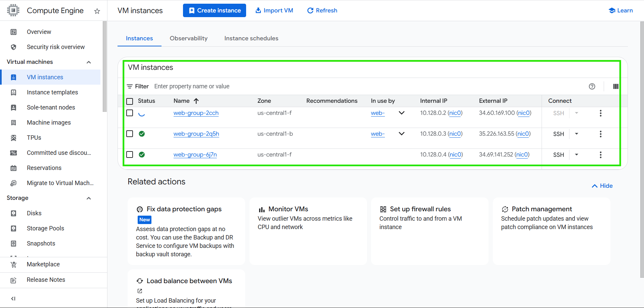Switch to the Observability tab

tap(189, 38)
